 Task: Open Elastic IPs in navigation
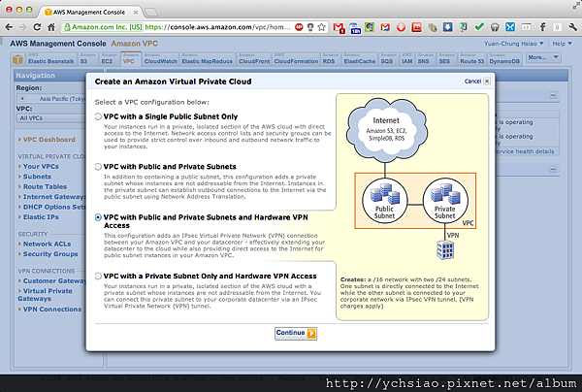pyautogui.click(x=41, y=216)
